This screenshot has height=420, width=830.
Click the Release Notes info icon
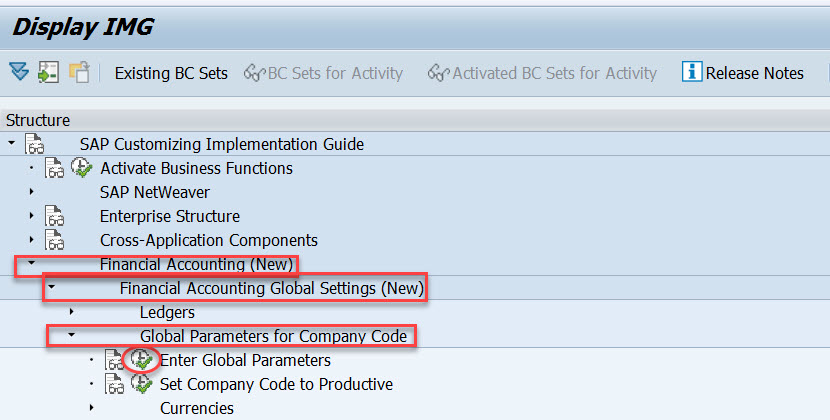tap(691, 72)
